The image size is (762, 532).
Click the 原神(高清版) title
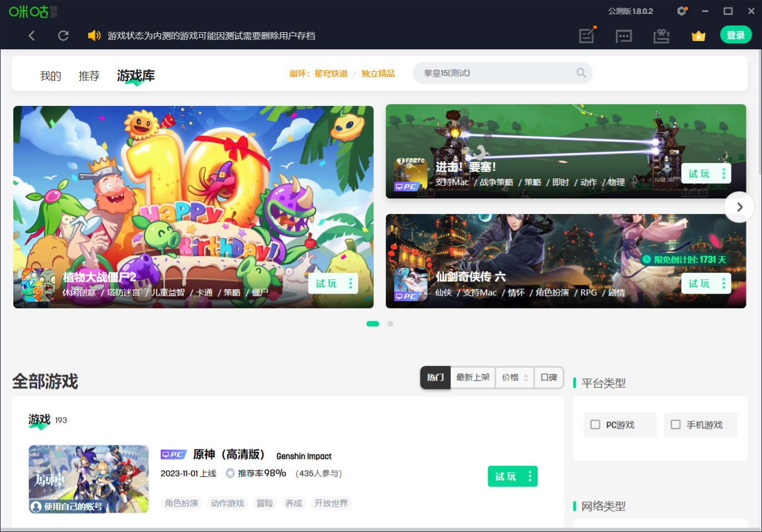pyautogui.click(x=229, y=454)
